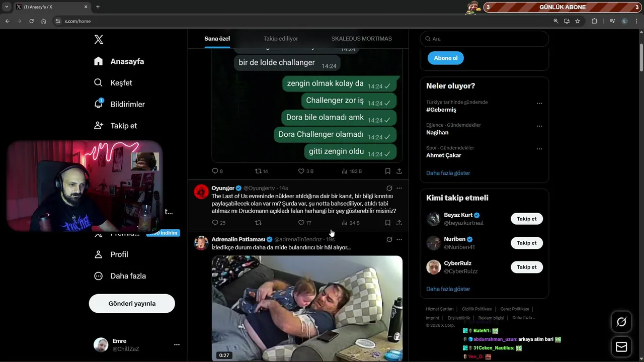This screenshot has width=644, height=362.
Task: Open more options on Oyunger post
Action: pyautogui.click(x=399, y=188)
